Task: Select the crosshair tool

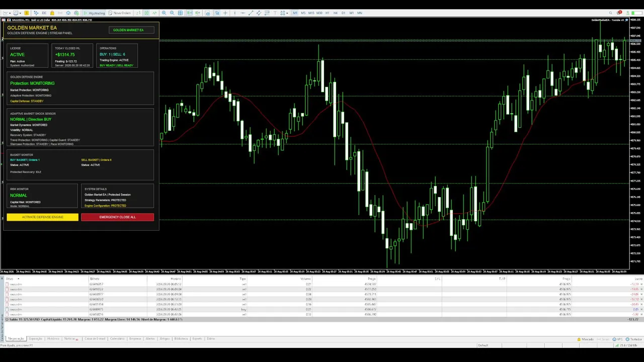Action: pyautogui.click(x=225, y=13)
